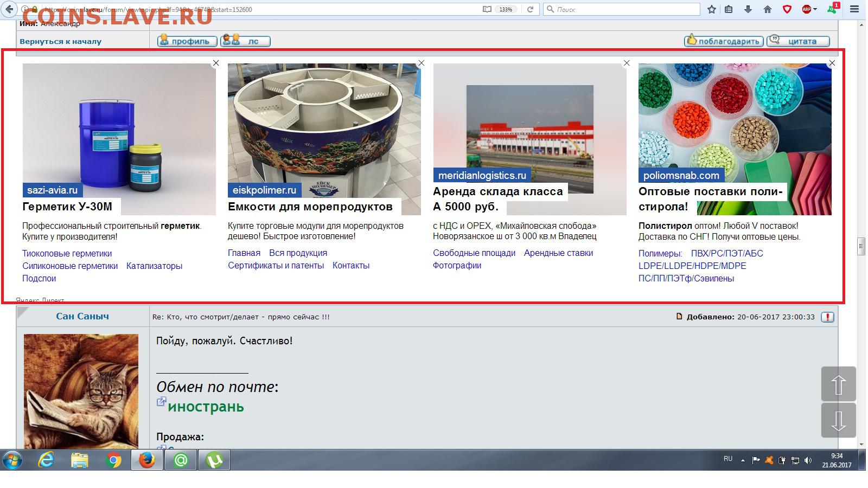
Task: Click the post permalink icon before Добавлено
Action: pyautogui.click(x=679, y=317)
